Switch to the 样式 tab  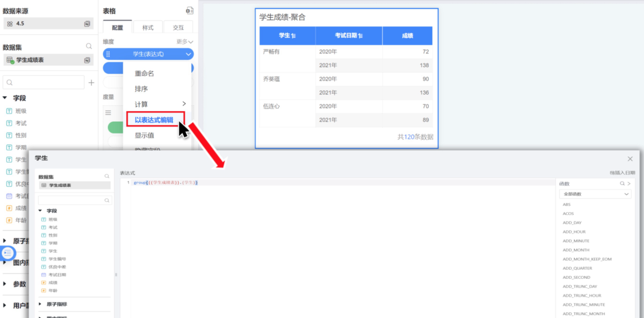(x=148, y=28)
